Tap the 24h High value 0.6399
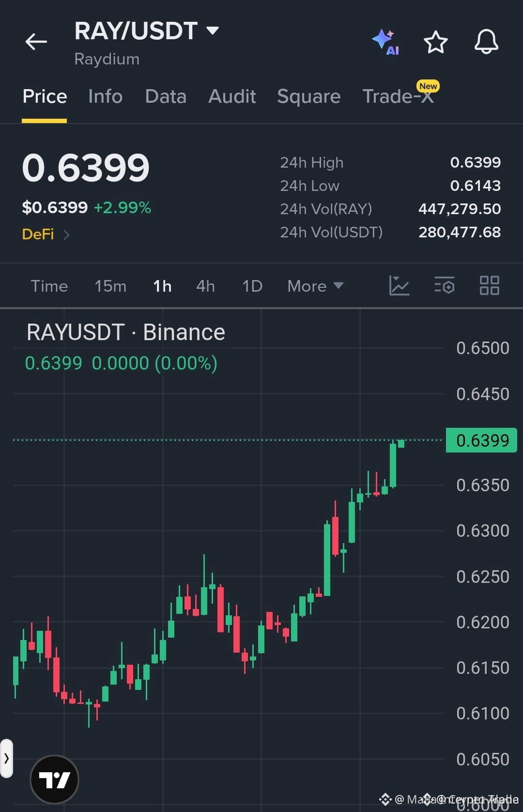Image resolution: width=523 pixels, height=812 pixels. point(476,162)
